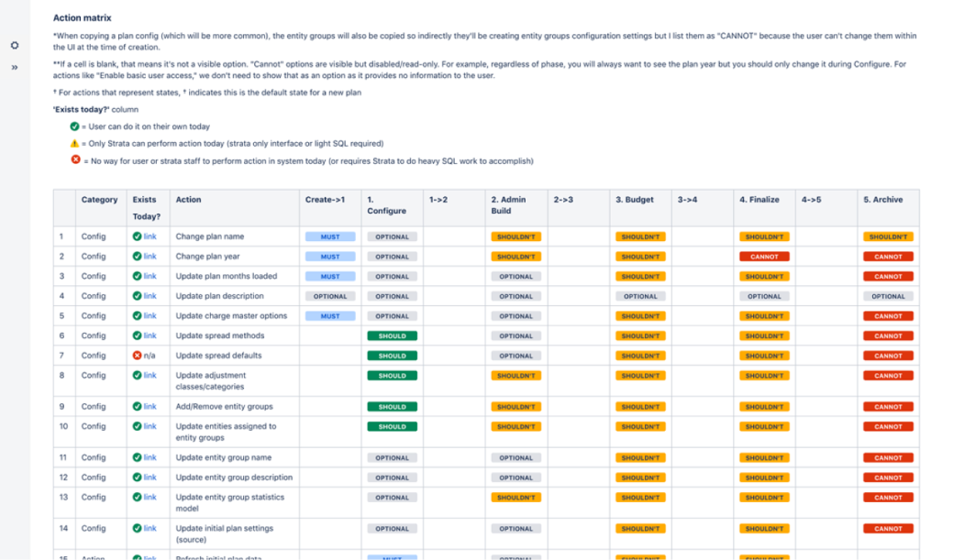
Task: Click green check icon in row 14
Action: pos(137,529)
